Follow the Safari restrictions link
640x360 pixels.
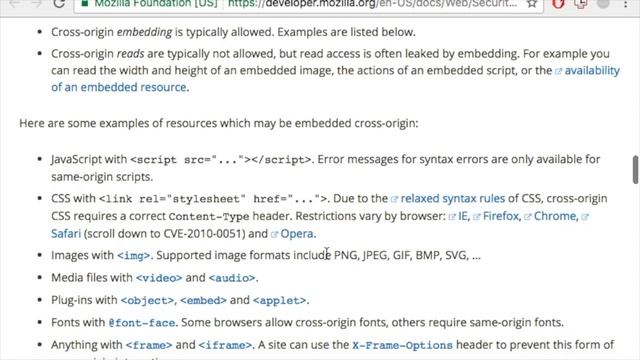click(66, 234)
